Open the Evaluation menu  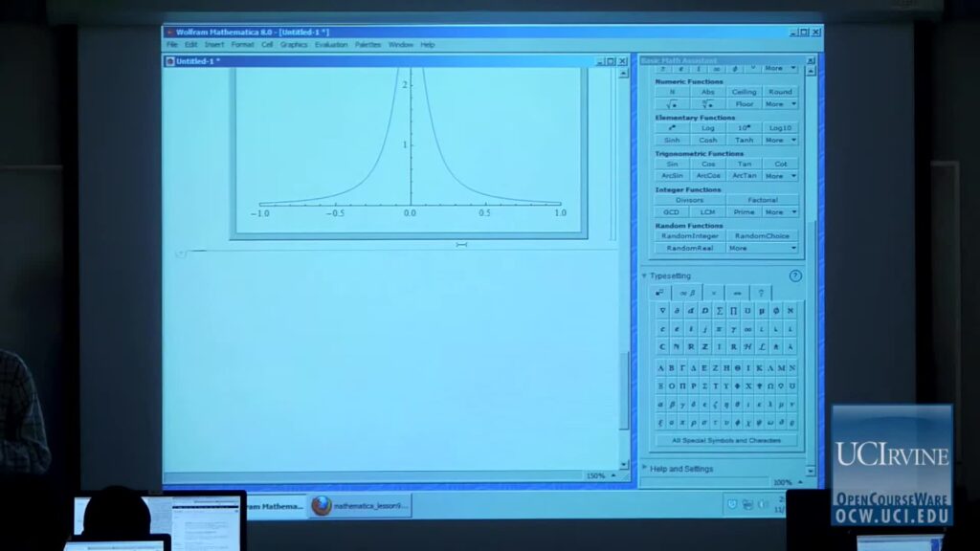pyautogui.click(x=330, y=45)
